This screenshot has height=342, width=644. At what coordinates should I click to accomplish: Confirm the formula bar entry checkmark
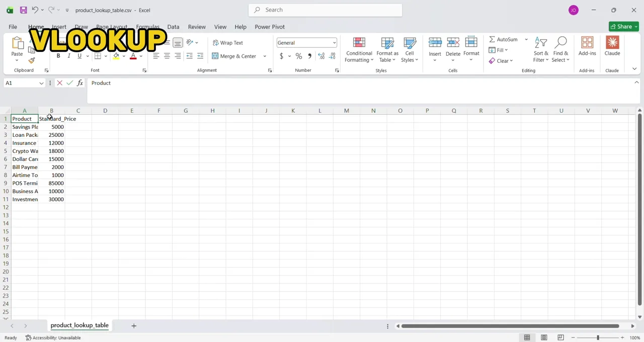coord(69,83)
